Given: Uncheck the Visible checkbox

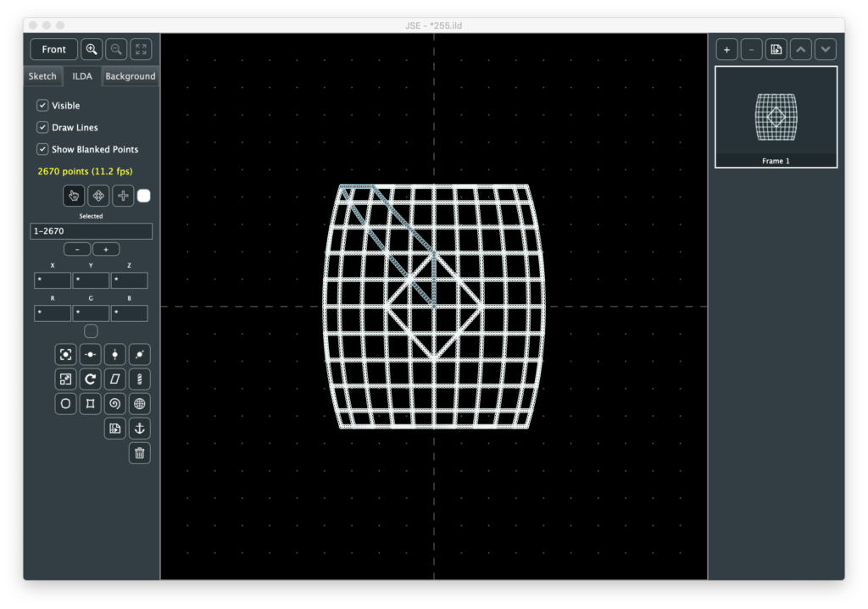Looking at the screenshot, I should pos(42,106).
